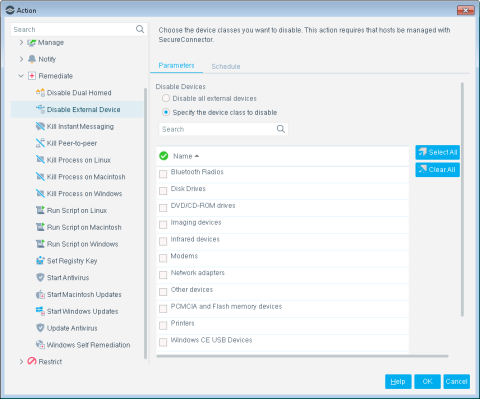This screenshot has width=480, height=399.
Task: Check the Printers checkbox
Action: coord(163,325)
